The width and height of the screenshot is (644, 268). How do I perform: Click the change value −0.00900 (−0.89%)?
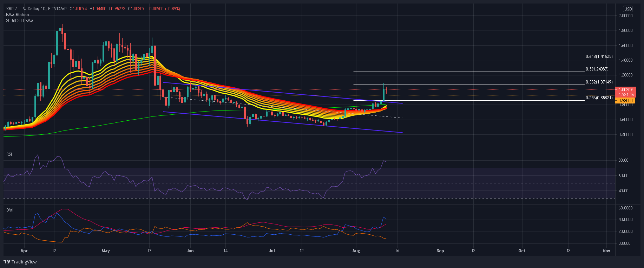click(163, 9)
